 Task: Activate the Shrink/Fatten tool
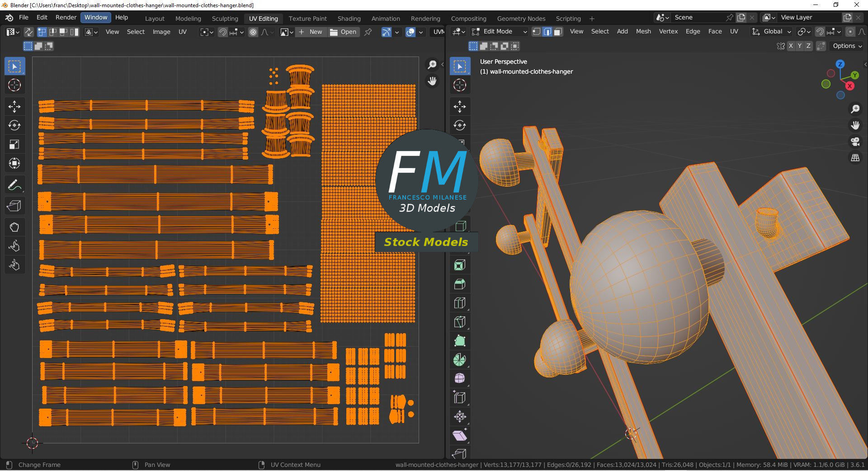click(460, 417)
